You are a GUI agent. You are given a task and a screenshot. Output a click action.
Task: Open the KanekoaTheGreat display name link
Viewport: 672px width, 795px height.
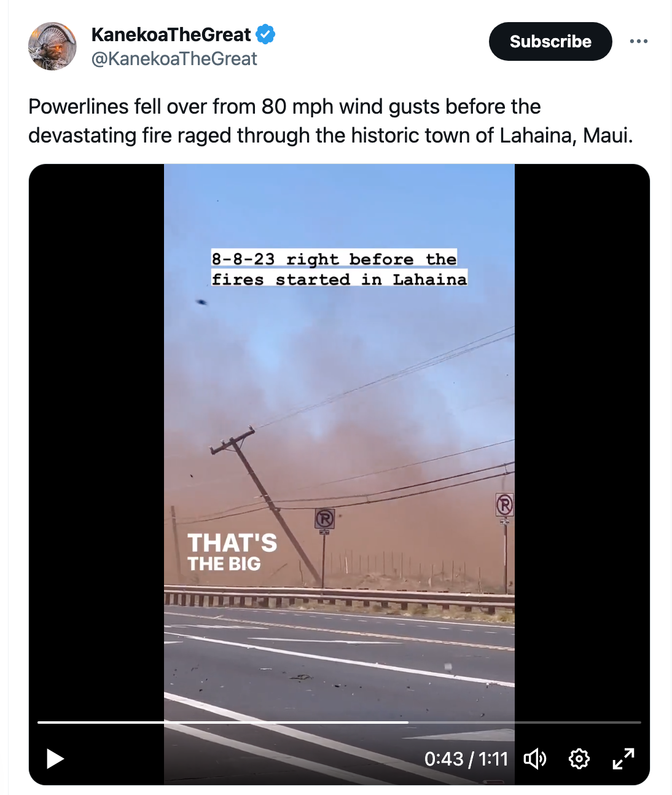[171, 34]
